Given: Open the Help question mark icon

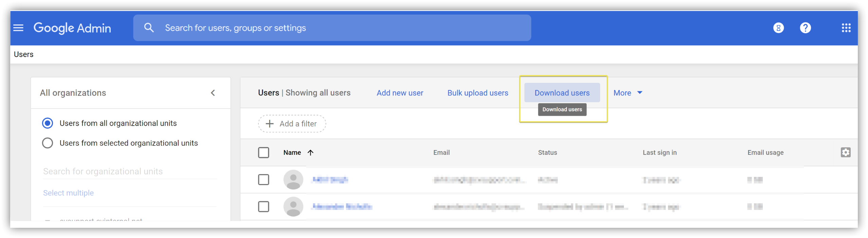Looking at the screenshot, I should pyautogui.click(x=805, y=28).
